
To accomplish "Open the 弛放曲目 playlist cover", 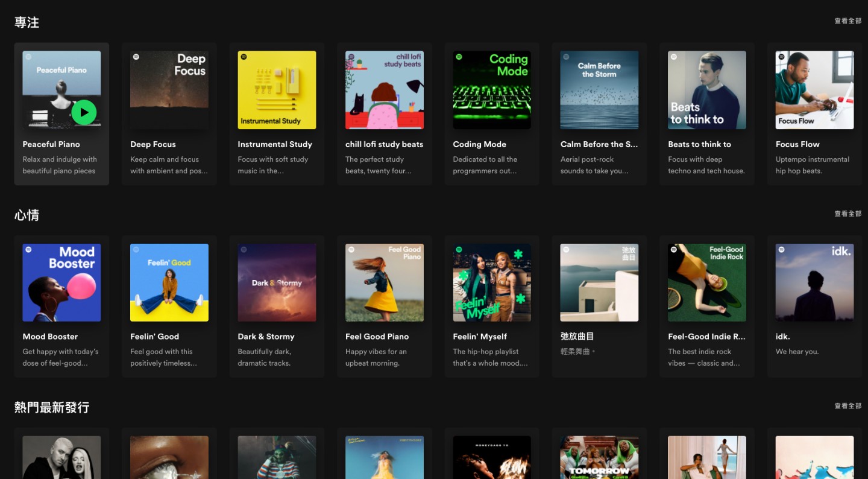I will point(599,282).
